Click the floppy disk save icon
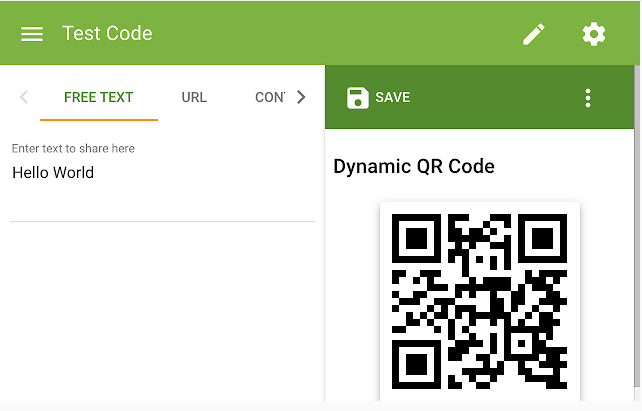The height and width of the screenshot is (411, 642). click(x=357, y=98)
